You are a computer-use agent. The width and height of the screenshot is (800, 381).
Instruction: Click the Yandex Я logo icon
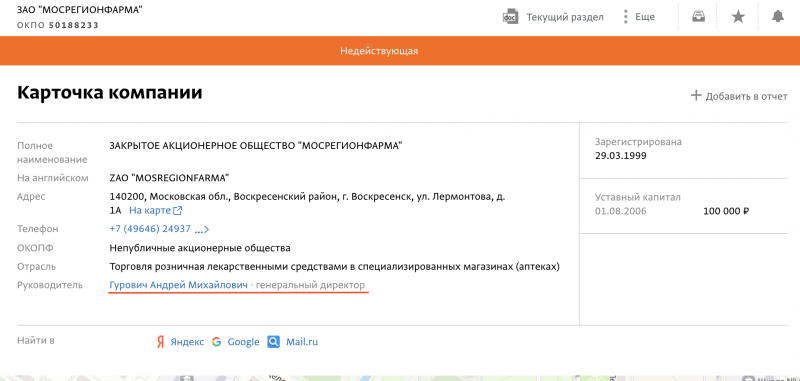click(x=160, y=342)
